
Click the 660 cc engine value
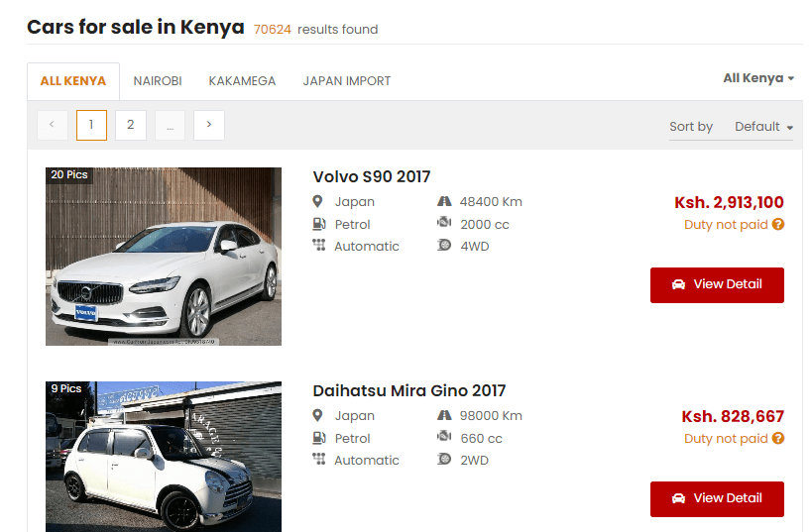481,439
